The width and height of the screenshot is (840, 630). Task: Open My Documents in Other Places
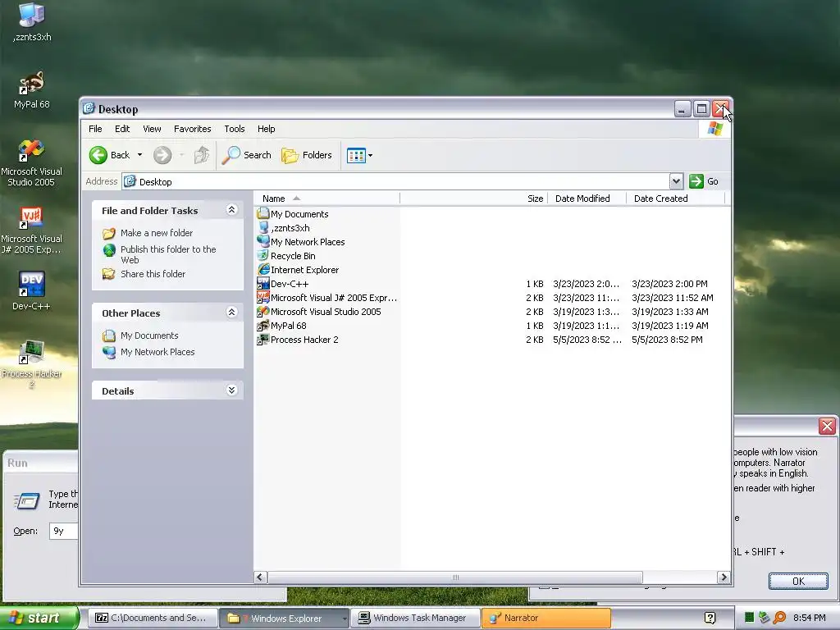click(149, 336)
